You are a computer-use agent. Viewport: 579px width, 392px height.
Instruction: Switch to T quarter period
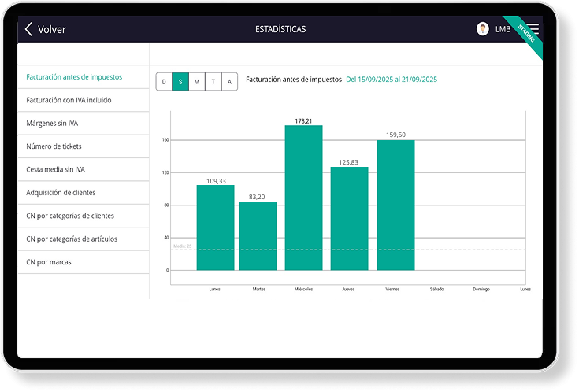tap(213, 81)
